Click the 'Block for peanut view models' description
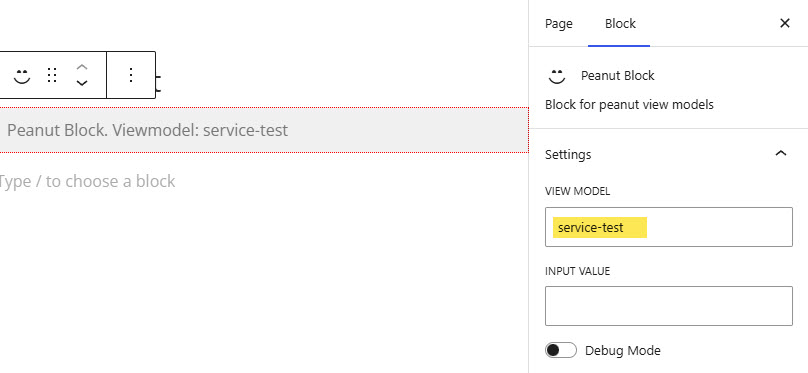808x373 pixels. click(x=629, y=105)
